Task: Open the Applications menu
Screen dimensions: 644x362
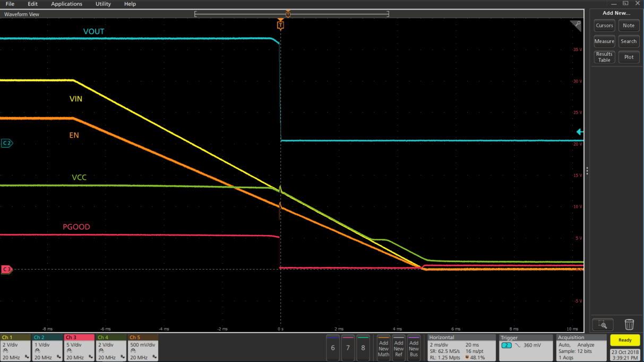Action: 66,4
